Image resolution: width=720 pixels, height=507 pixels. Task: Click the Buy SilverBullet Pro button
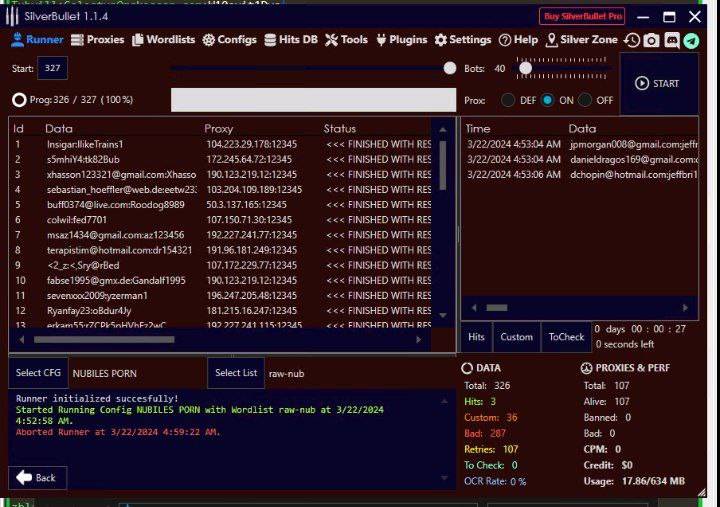tap(582, 16)
